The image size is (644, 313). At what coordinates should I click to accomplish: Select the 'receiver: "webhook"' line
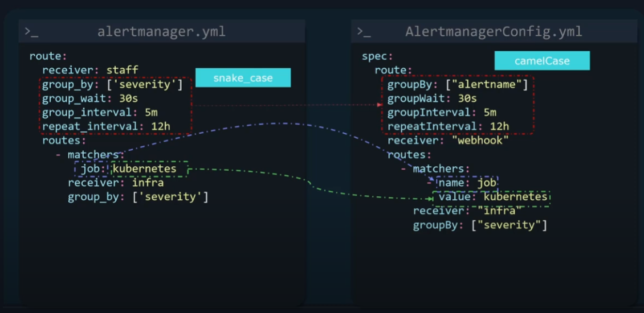(x=448, y=140)
